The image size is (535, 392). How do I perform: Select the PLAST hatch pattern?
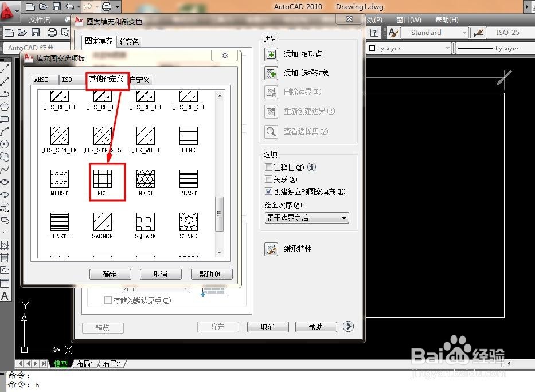click(x=188, y=179)
